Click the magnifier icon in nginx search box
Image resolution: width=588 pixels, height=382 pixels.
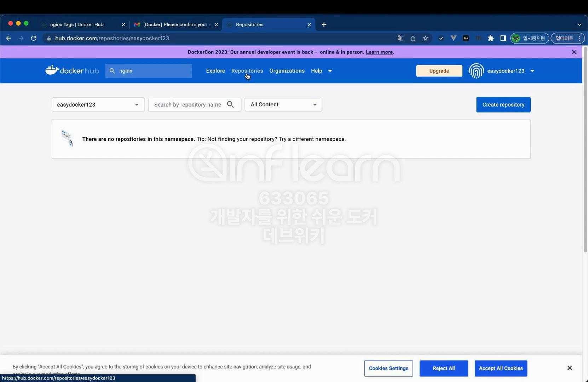(x=112, y=71)
